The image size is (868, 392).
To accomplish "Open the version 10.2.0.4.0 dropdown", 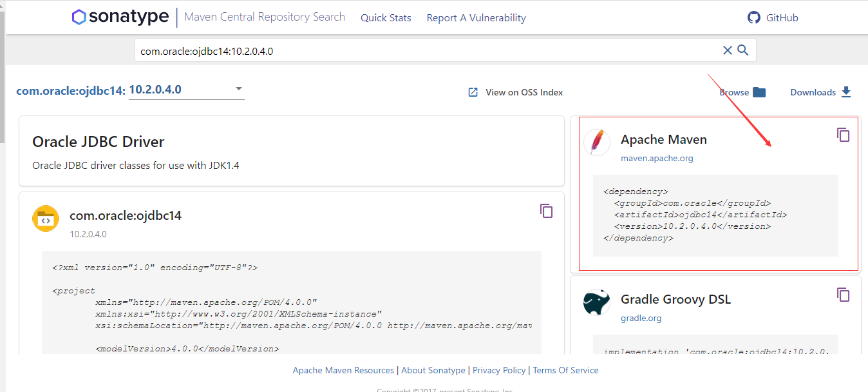I will tap(187, 90).
